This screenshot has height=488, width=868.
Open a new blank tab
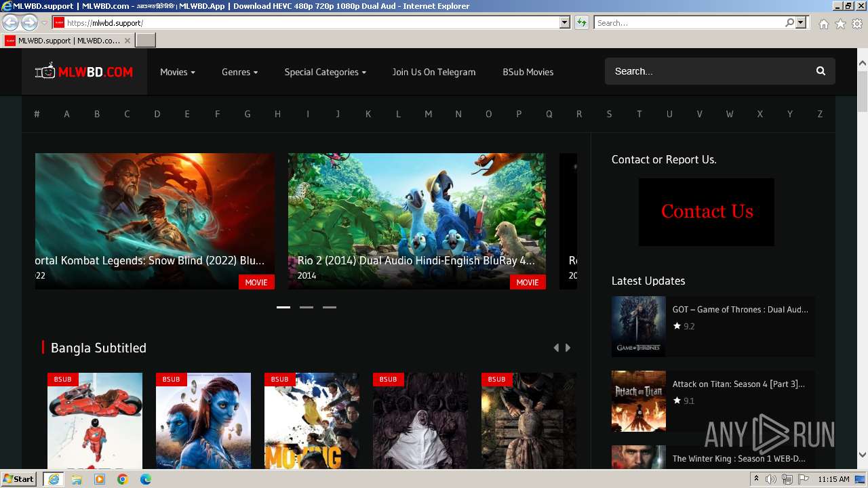tap(146, 40)
